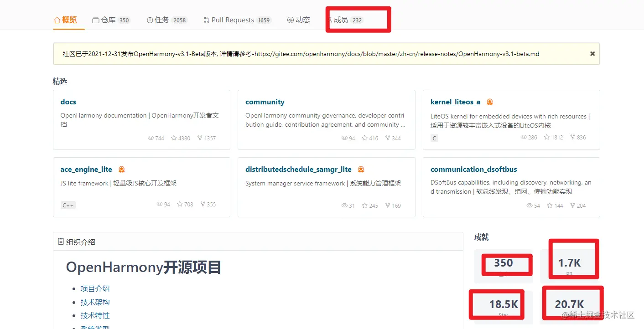Click the 18.5K Star achievement tile
The width and height of the screenshot is (644, 329).
tap(504, 307)
